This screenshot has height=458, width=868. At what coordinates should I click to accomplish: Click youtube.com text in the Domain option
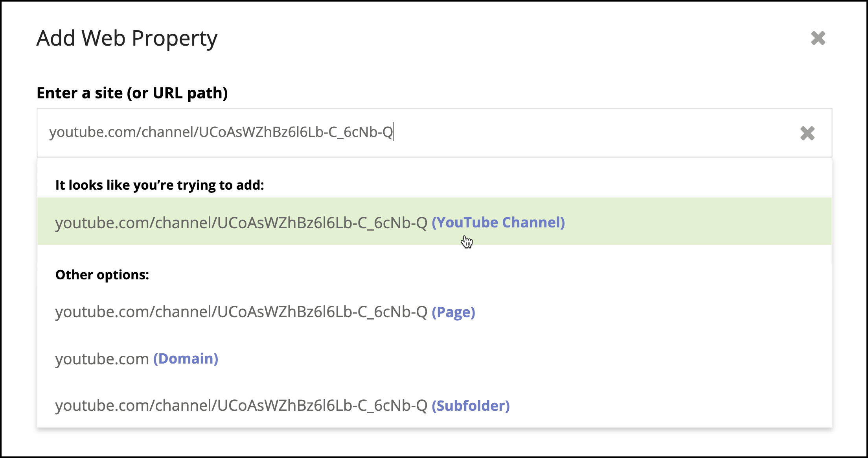pos(102,359)
